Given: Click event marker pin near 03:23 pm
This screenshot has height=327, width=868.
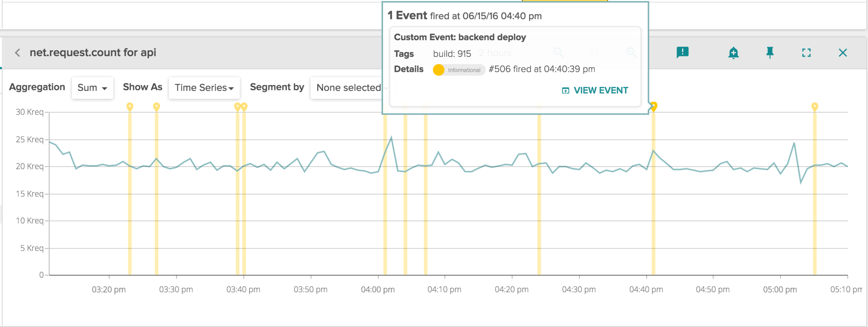Looking at the screenshot, I should (129, 107).
